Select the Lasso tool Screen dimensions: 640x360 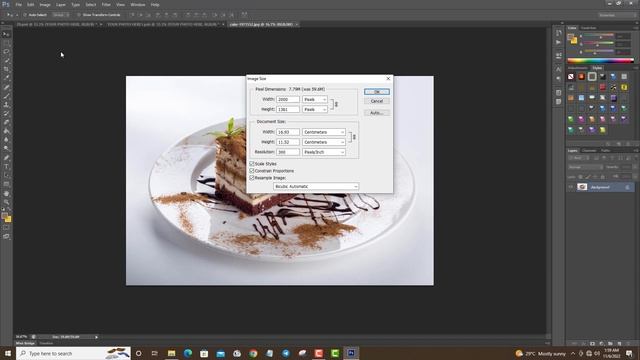[x=6, y=52]
